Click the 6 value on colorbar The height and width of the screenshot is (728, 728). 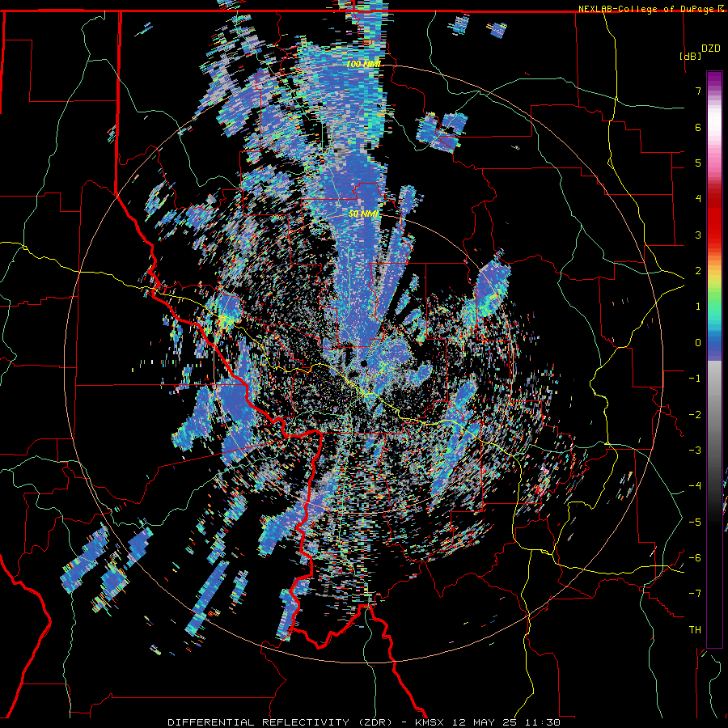698,127
